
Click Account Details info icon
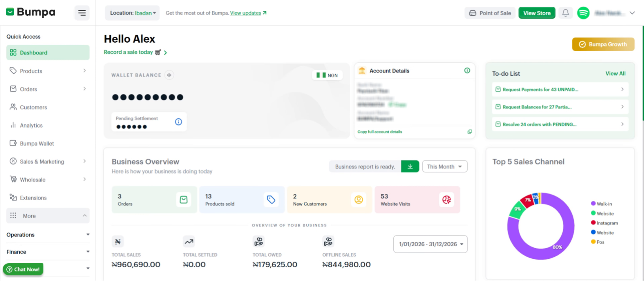pos(467,71)
